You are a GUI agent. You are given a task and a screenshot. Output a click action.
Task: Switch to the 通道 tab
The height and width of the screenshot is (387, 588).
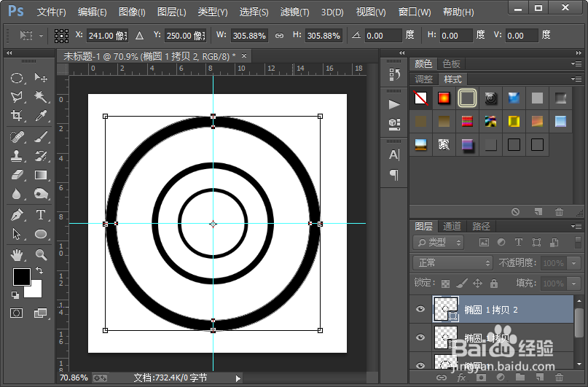[452, 227]
